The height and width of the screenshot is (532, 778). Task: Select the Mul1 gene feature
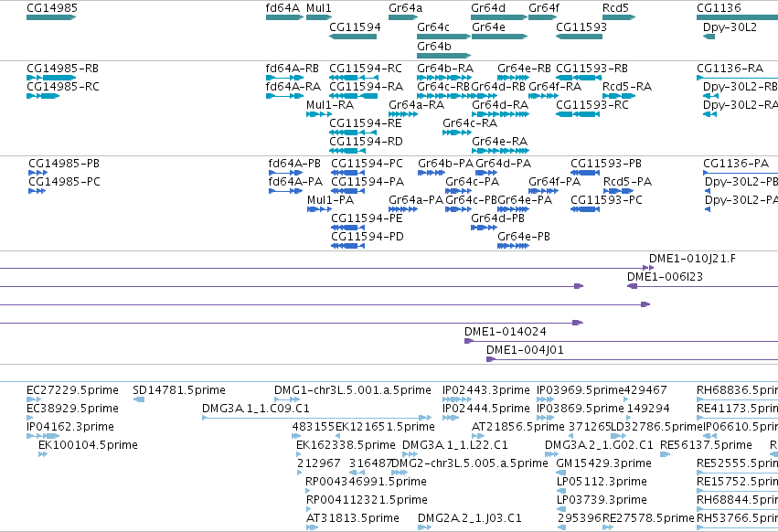(319, 17)
